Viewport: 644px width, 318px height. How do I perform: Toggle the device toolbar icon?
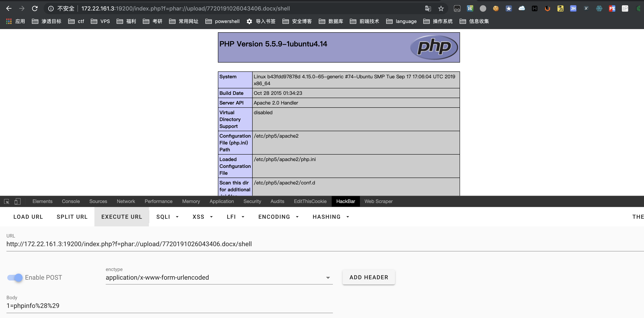[17, 201]
